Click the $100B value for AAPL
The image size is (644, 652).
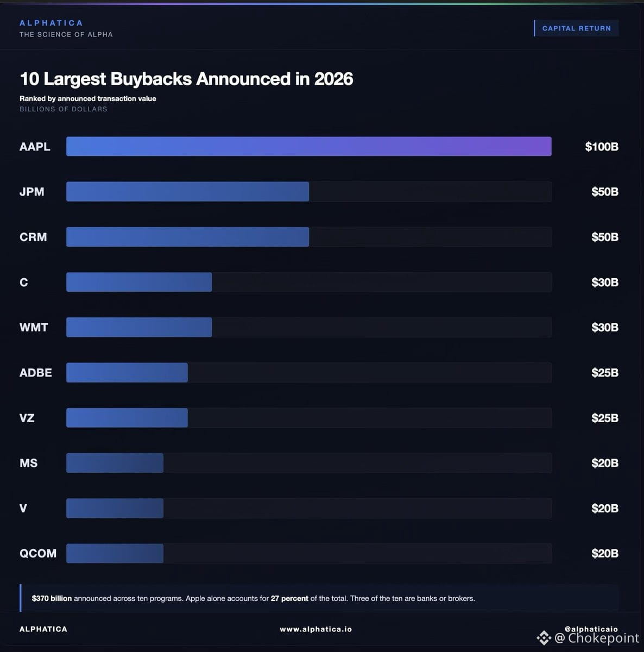(x=602, y=147)
